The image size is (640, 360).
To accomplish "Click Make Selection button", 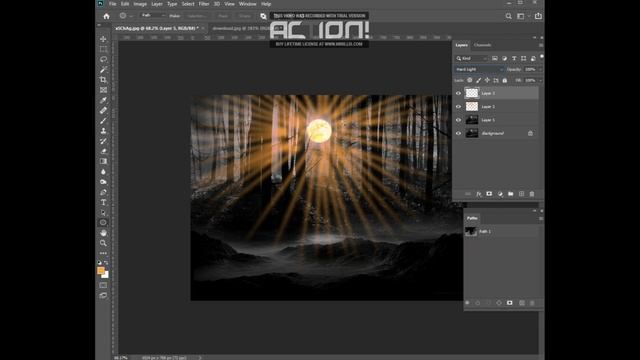I will pyautogui.click(x=198, y=16).
